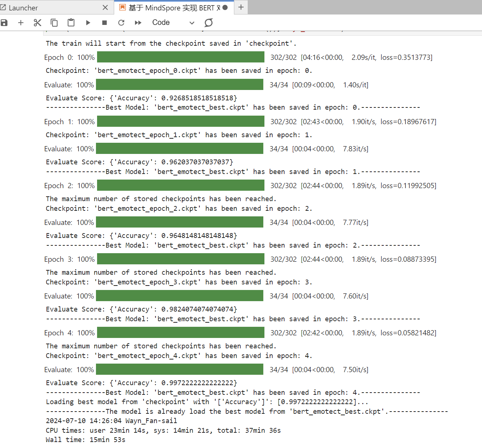Save the notebook with the floppy disk icon
This screenshot has width=482, height=448.
click(x=4, y=23)
